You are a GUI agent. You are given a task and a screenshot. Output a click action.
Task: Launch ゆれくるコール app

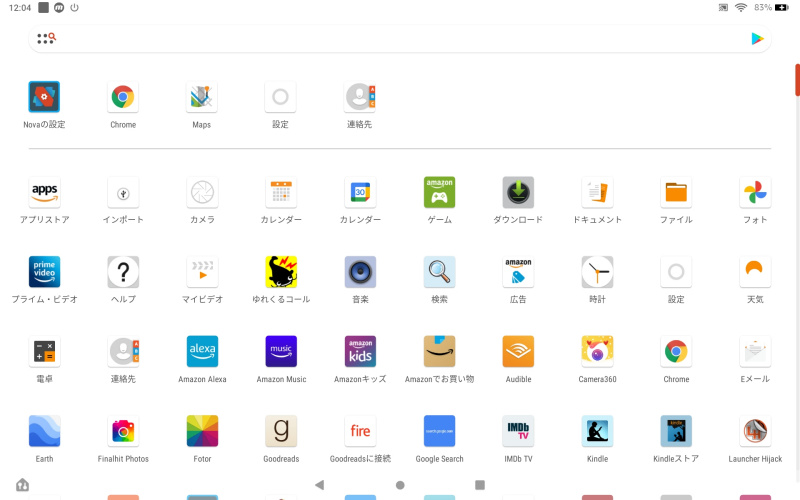tap(281, 272)
